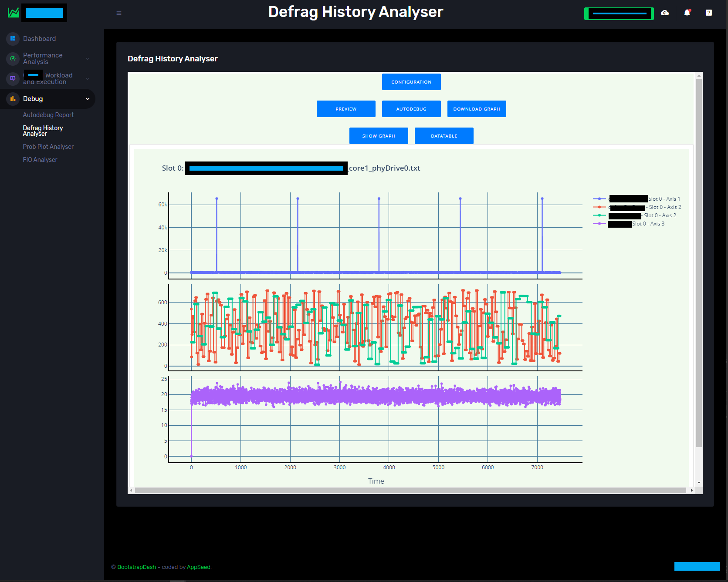The width and height of the screenshot is (728, 582).
Task: Click the scroll right arrow
Action: pos(691,490)
